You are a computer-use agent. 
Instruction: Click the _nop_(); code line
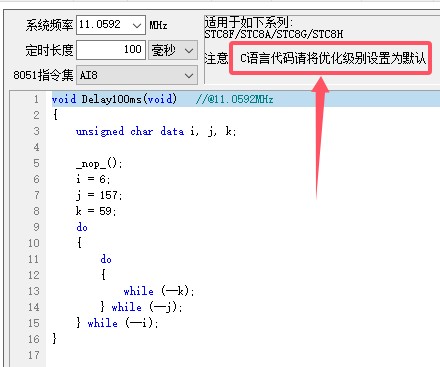tap(99, 163)
